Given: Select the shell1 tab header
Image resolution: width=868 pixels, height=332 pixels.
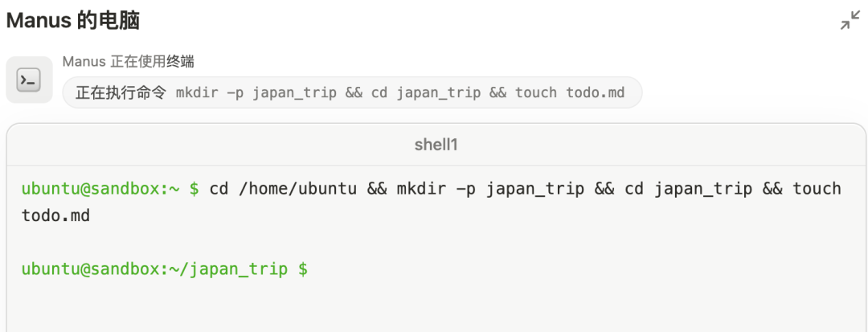Looking at the screenshot, I should coord(436,145).
